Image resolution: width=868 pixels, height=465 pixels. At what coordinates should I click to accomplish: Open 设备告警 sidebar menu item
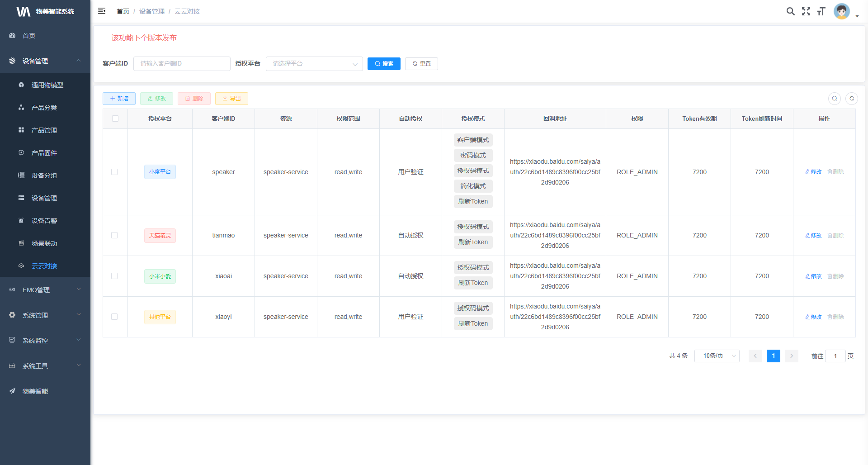(x=44, y=221)
